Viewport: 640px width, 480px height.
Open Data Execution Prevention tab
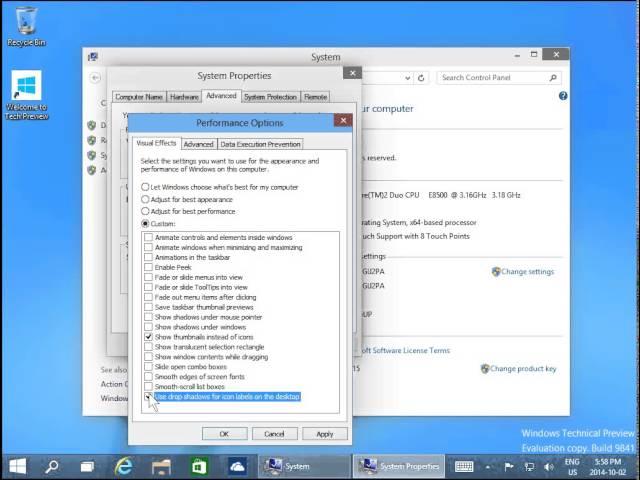(x=260, y=144)
